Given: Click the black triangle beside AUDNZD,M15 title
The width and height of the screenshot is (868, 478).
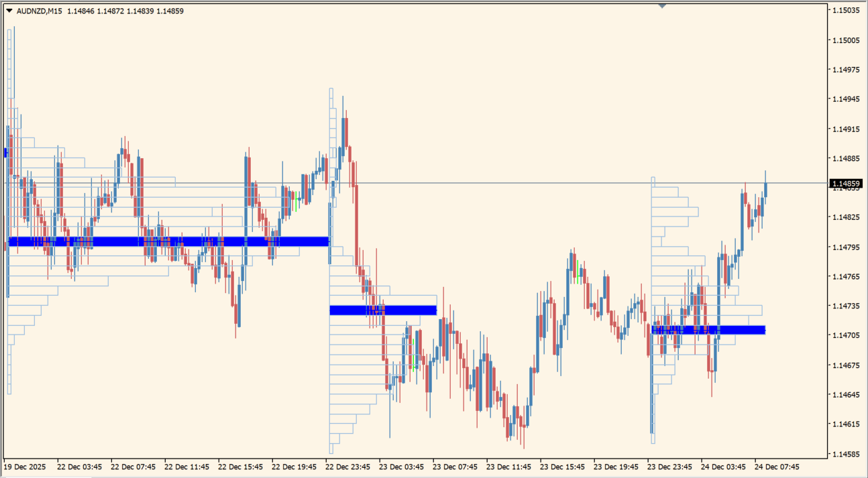Looking at the screenshot, I should [9, 11].
